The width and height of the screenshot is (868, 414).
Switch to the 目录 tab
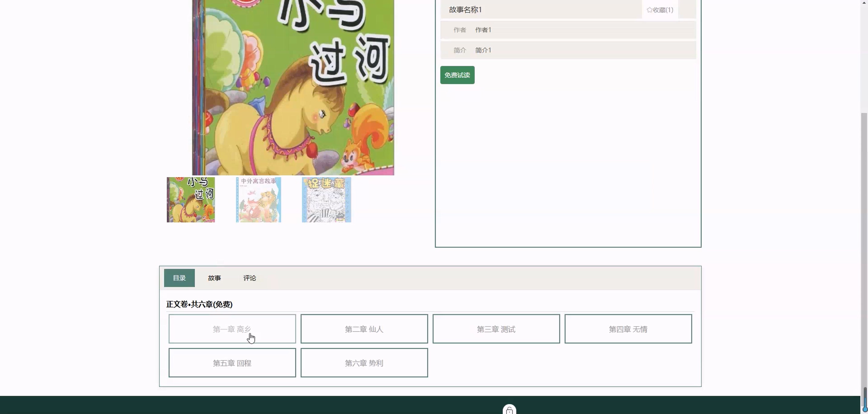[x=179, y=278]
